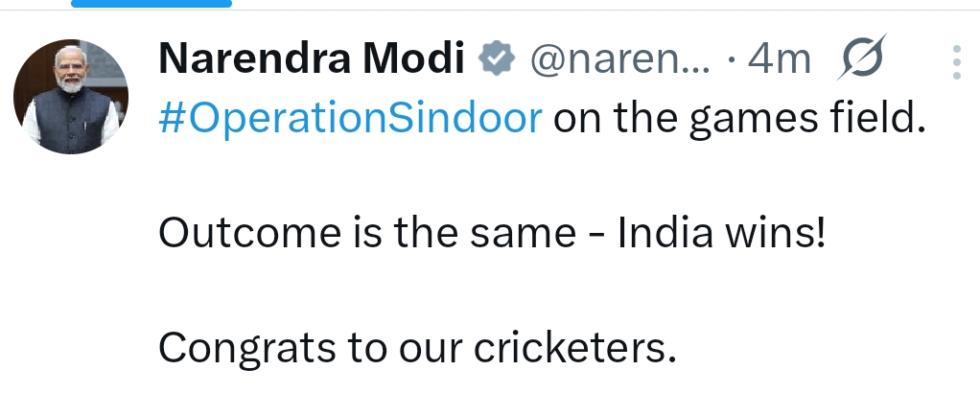Screen dimensions: 980x393
Task: Click the divider line above the tweet
Action: 575,11
